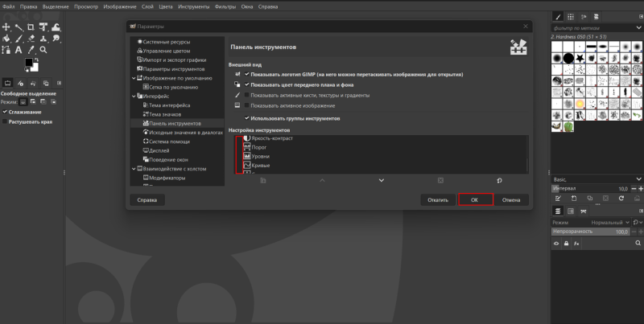Collapse Изображение по умолчанию tree node

tap(134, 78)
